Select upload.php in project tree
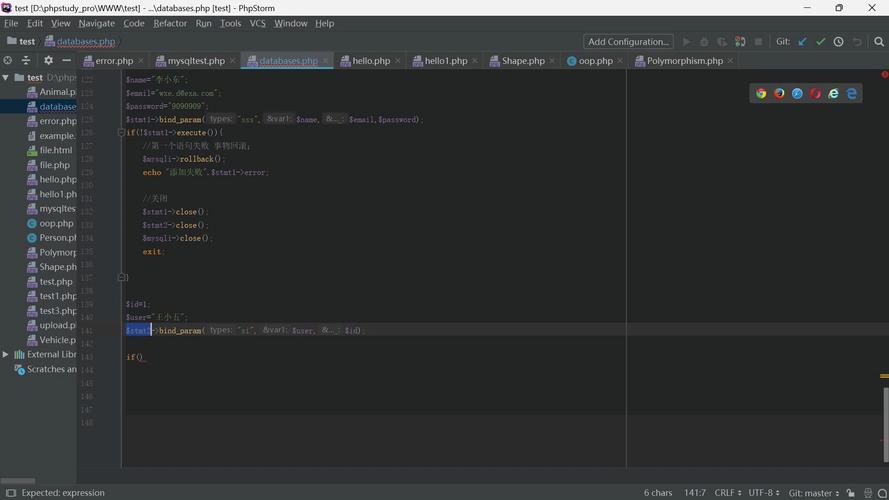This screenshot has height=500, width=889. pyautogui.click(x=51, y=325)
